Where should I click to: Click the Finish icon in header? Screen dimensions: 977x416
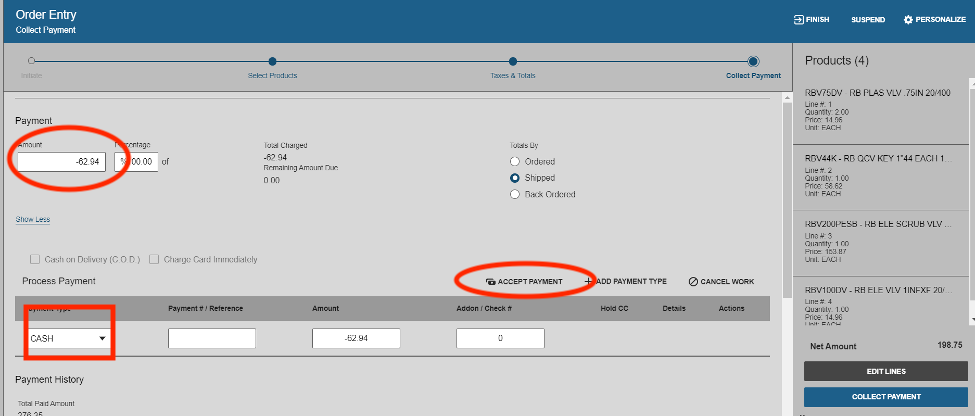tap(798, 19)
